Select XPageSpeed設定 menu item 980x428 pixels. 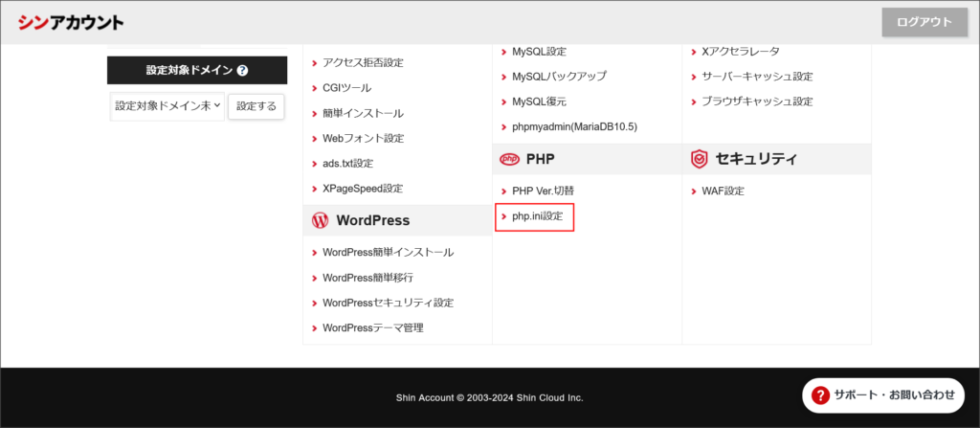pyautogui.click(x=363, y=189)
